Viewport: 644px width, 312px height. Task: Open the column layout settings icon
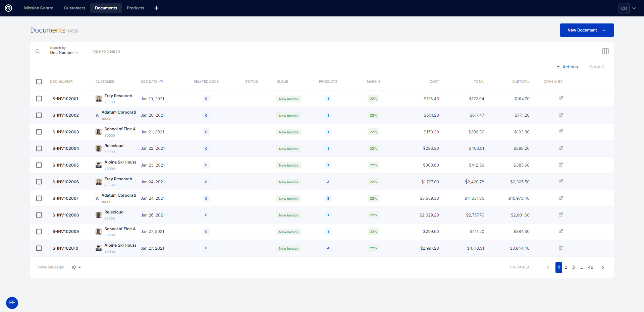tap(605, 51)
